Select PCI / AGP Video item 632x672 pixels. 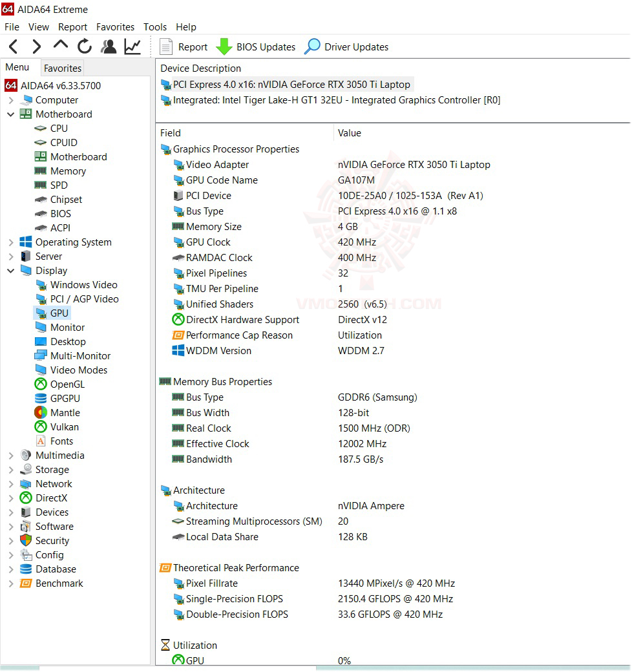point(85,299)
